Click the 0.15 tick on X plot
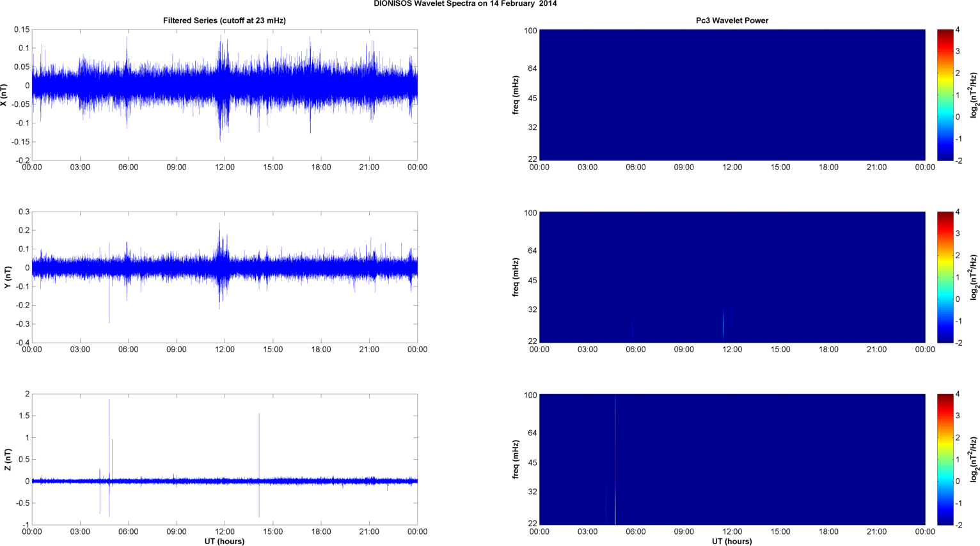This screenshot has width=980, height=546. 22,29
